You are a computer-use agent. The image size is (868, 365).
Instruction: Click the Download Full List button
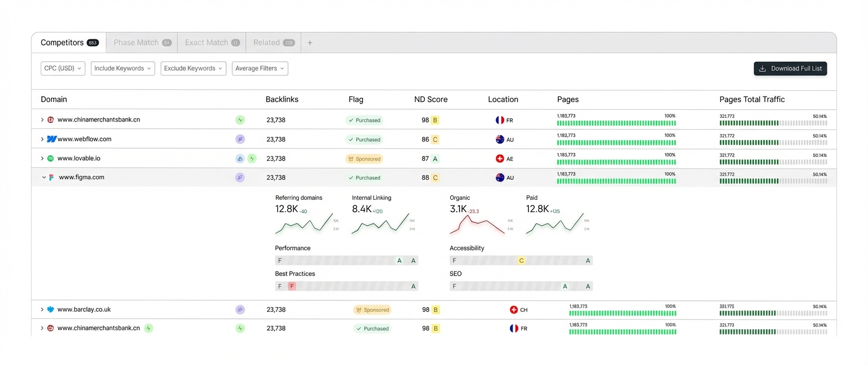click(790, 68)
